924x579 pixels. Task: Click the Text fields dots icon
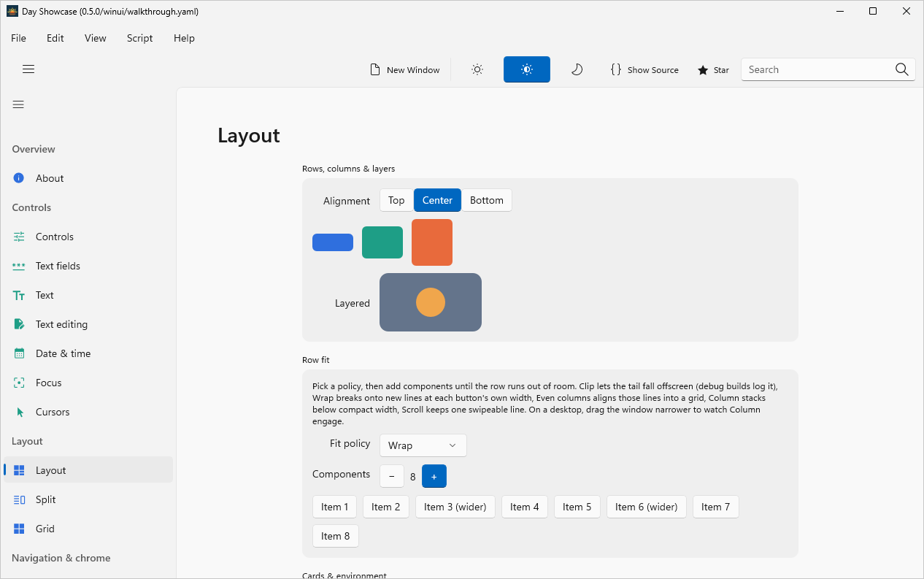(x=19, y=266)
